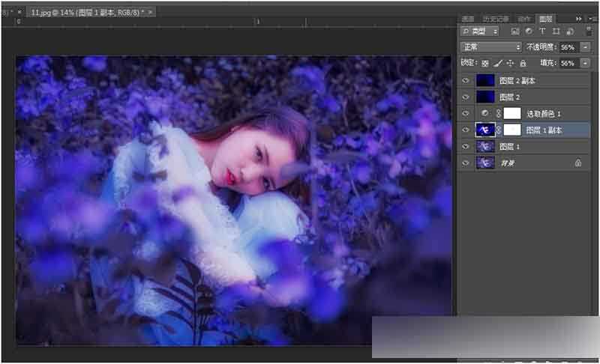The height and width of the screenshot is (364, 600).
Task: Click the 选取颜色 1 layer mask thumbnail
Action: (511, 114)
